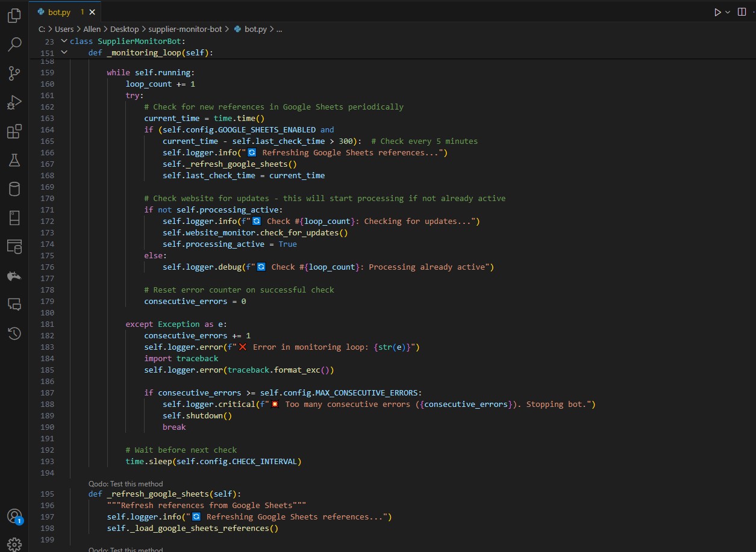Click the breadcrumb ellipsis symbol item

280,29
